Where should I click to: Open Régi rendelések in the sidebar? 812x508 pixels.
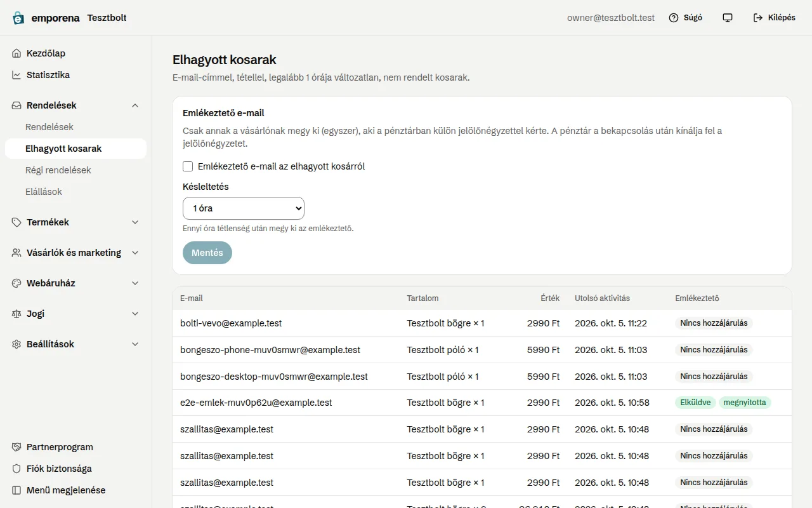click(x=75, y=170)
